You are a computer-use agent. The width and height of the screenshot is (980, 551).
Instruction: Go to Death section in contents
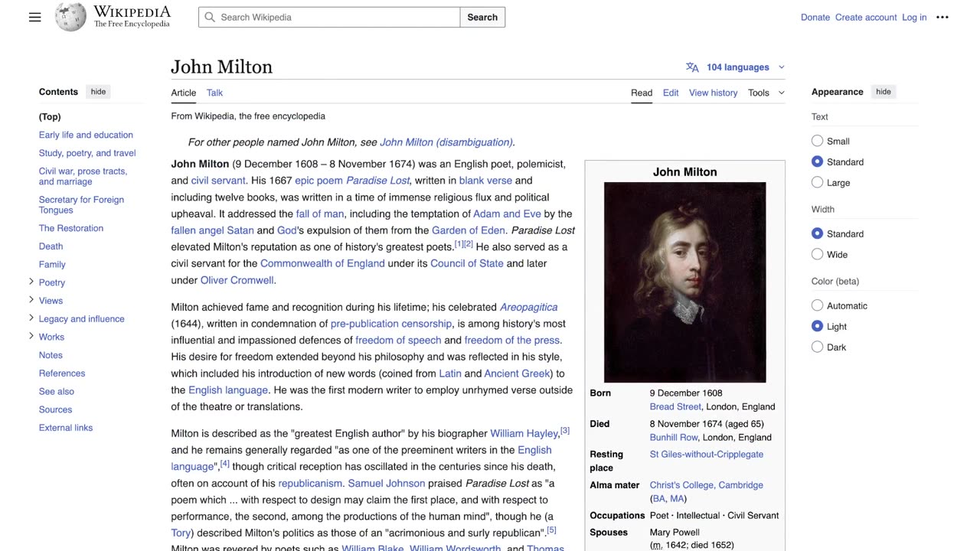(51, 246)
